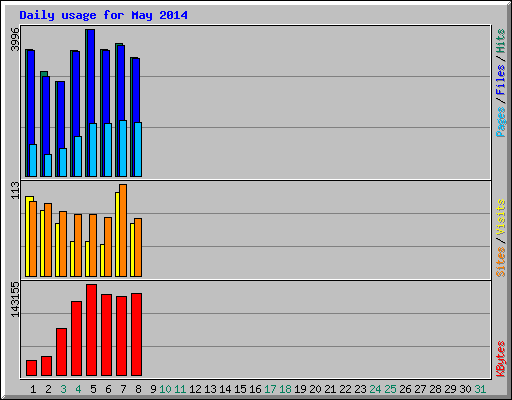Select the orange sites bar for day 4
Viewport: 512px width, 400px height.
click(x=78, y=245)
